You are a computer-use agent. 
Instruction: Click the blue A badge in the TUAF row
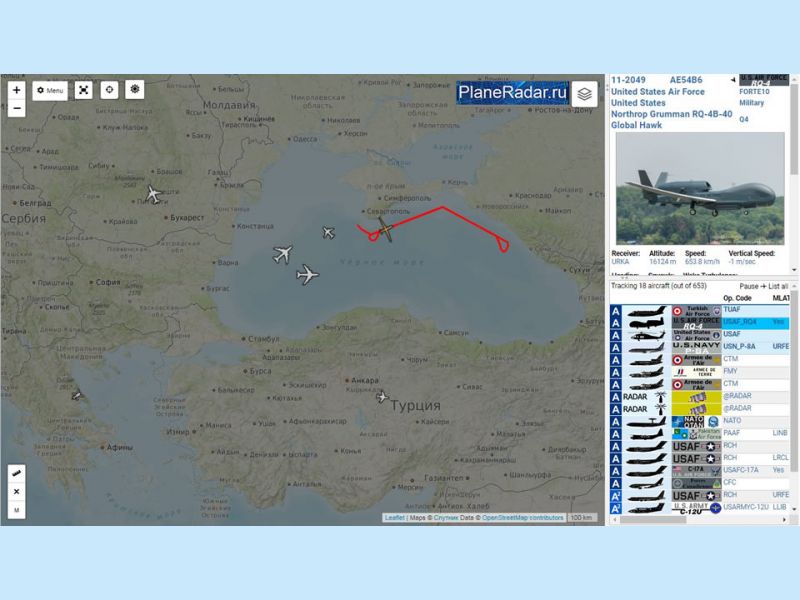616,311
